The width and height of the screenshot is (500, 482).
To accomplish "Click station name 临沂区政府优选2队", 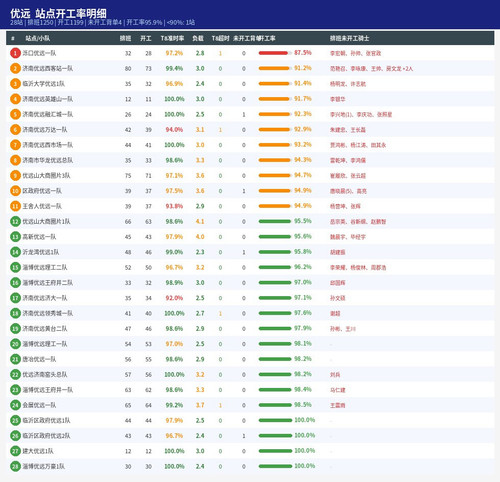I will coord(46,436).
